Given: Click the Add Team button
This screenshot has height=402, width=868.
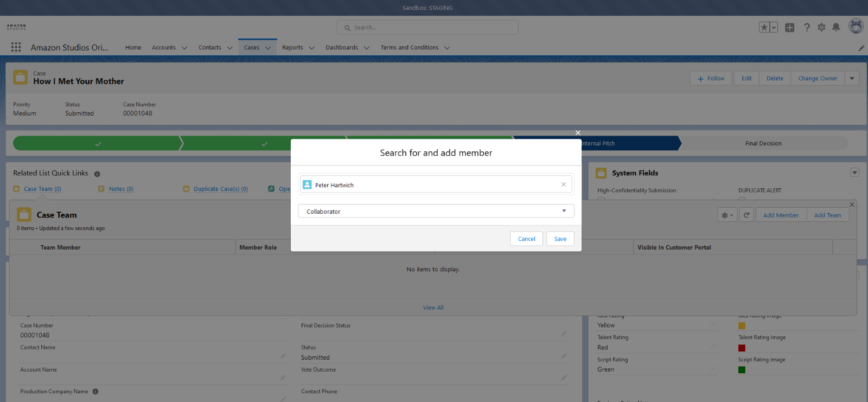Looking at the screenshot, I should pos(827,215).
